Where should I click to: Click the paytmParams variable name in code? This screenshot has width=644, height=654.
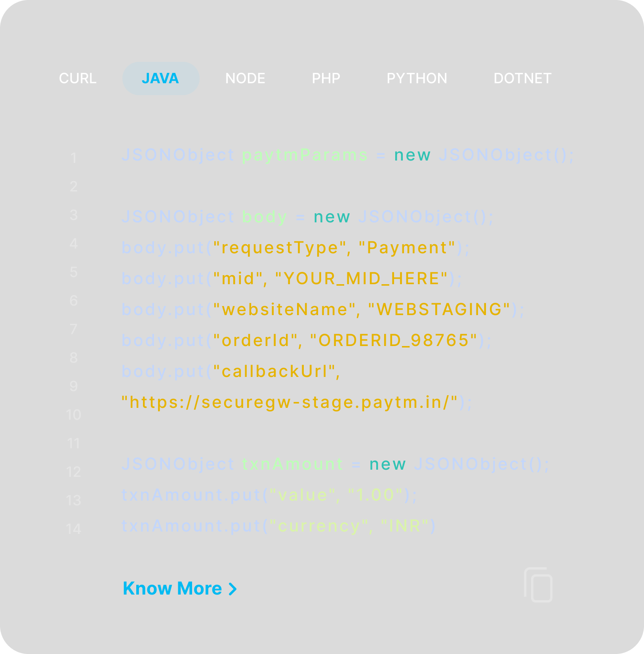coord(305,155)
